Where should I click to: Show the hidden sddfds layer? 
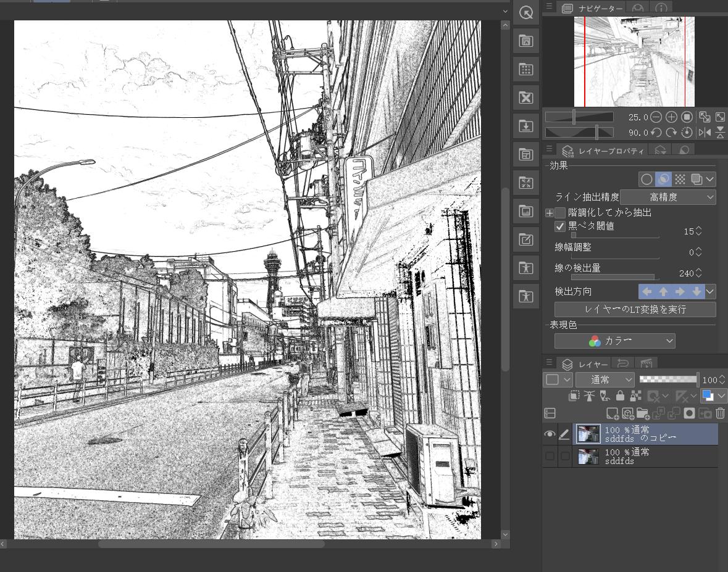coord(550,456)
